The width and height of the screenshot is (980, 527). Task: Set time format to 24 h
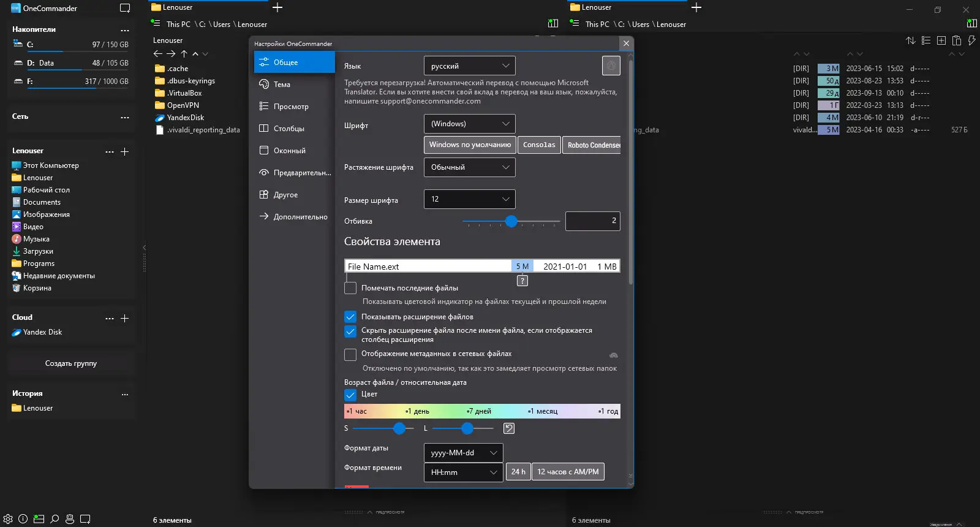click(518, 472)
